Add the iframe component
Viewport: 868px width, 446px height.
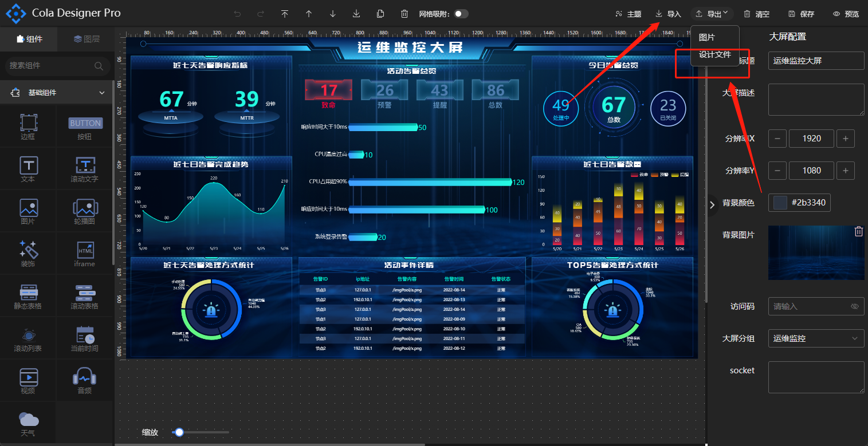[85, 254]
